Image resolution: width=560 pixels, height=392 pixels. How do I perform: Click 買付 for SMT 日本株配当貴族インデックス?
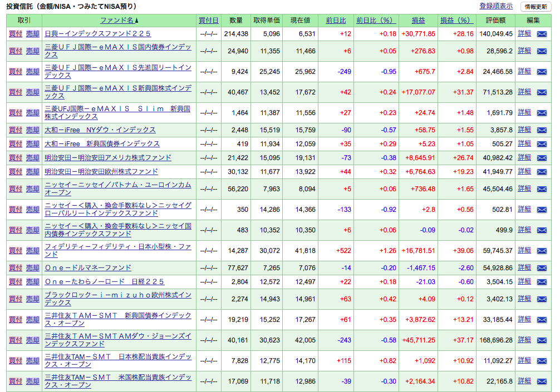point(16,361)
